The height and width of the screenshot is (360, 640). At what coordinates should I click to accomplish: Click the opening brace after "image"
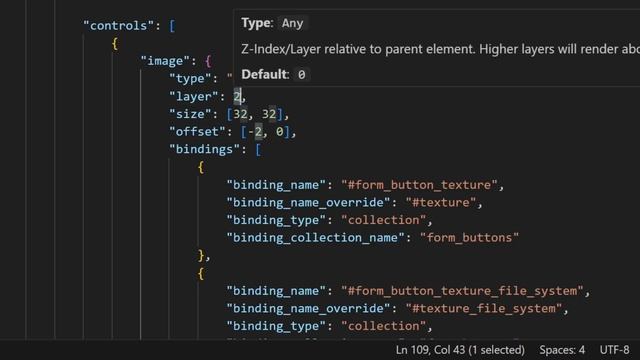tap(208, 61)
